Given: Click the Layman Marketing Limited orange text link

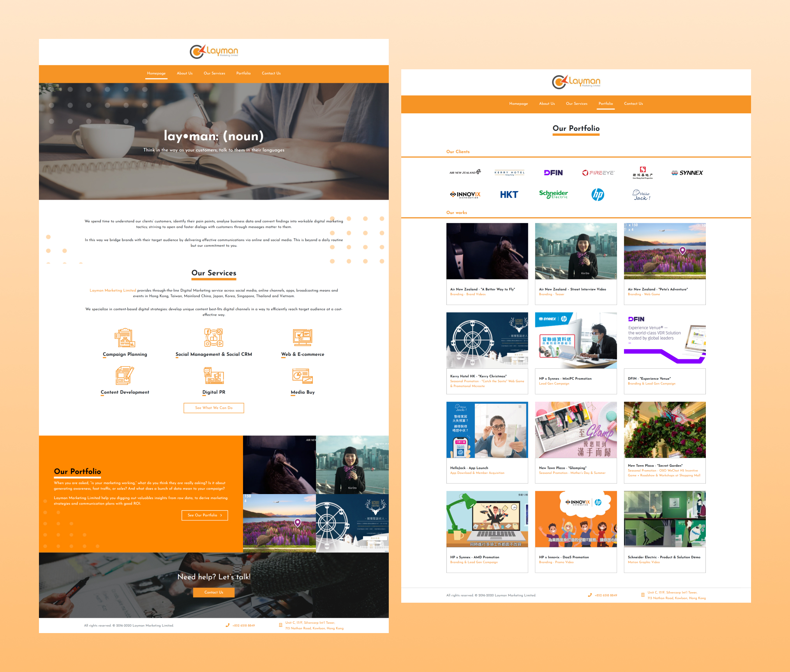Looking at the screenshot, I should 113,290.
